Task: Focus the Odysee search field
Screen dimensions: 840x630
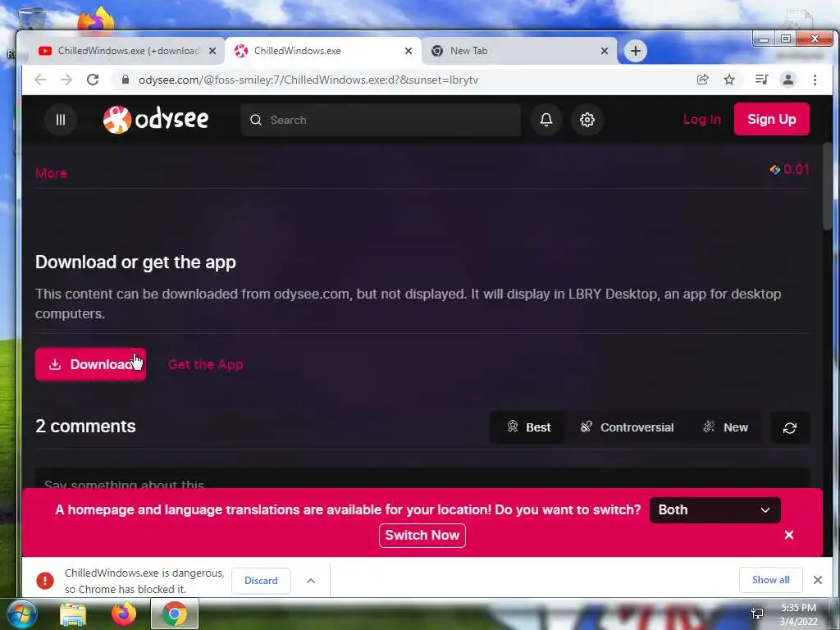Action: (381, 120)
